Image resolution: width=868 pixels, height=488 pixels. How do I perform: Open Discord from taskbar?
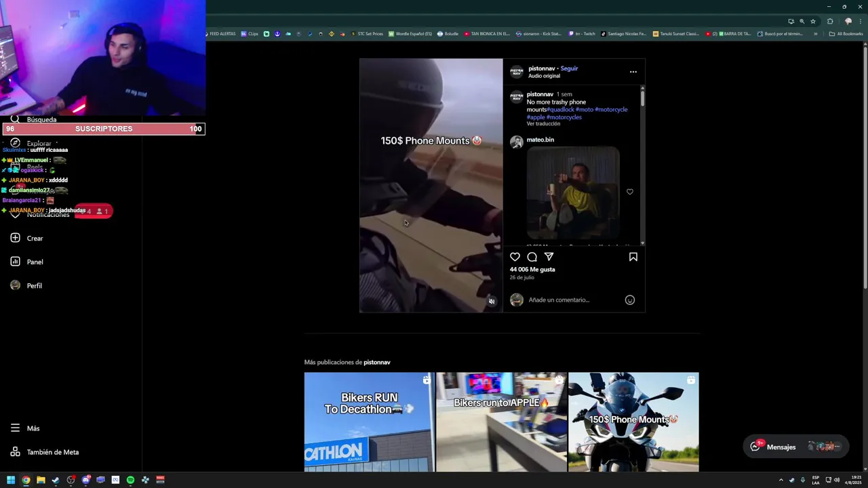(x=85, y=480)
